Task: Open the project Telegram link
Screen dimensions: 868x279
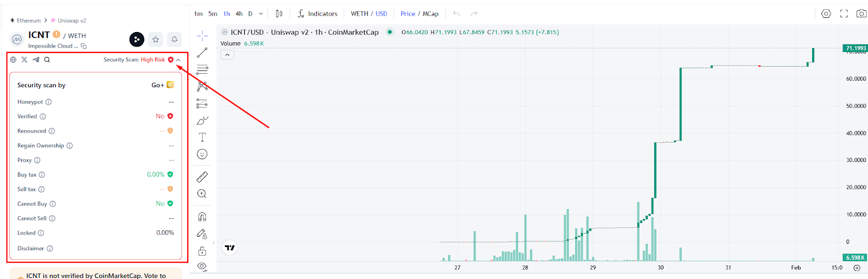Action: coord(36,60)
